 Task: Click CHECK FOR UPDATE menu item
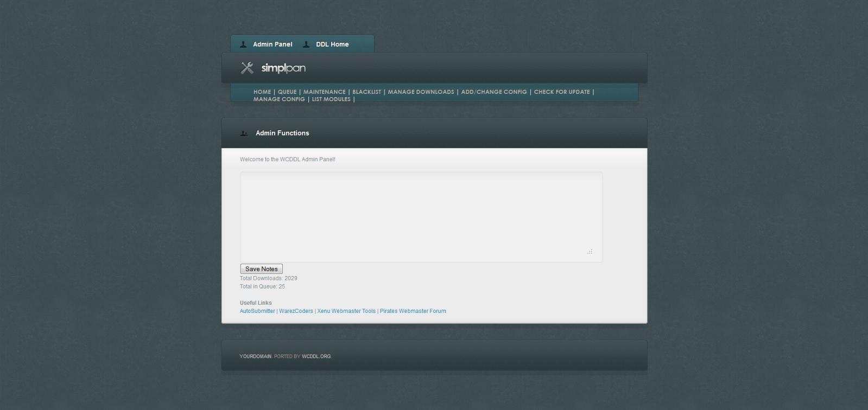pos(561,92)
